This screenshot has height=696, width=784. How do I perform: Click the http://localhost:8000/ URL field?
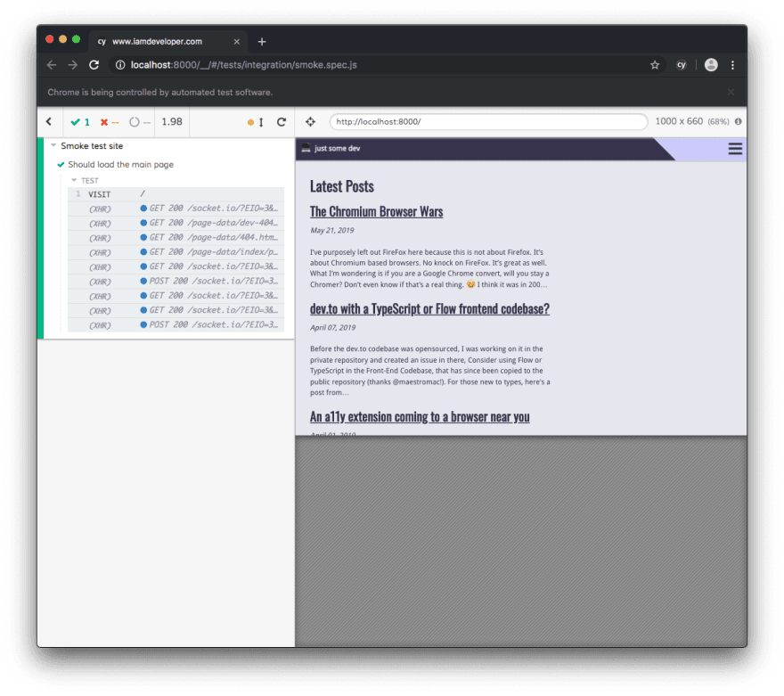(490, 121)
